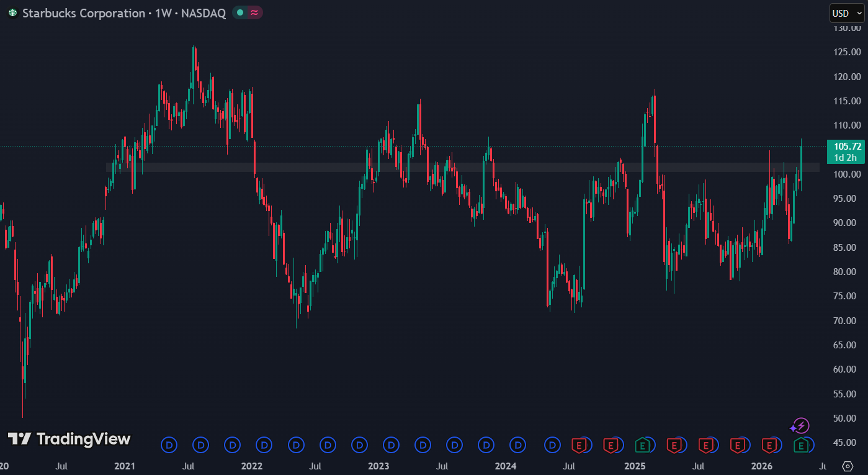Click the pink approximate-data indicator icon
Viewport: 868px width, 475px height.
254,12
